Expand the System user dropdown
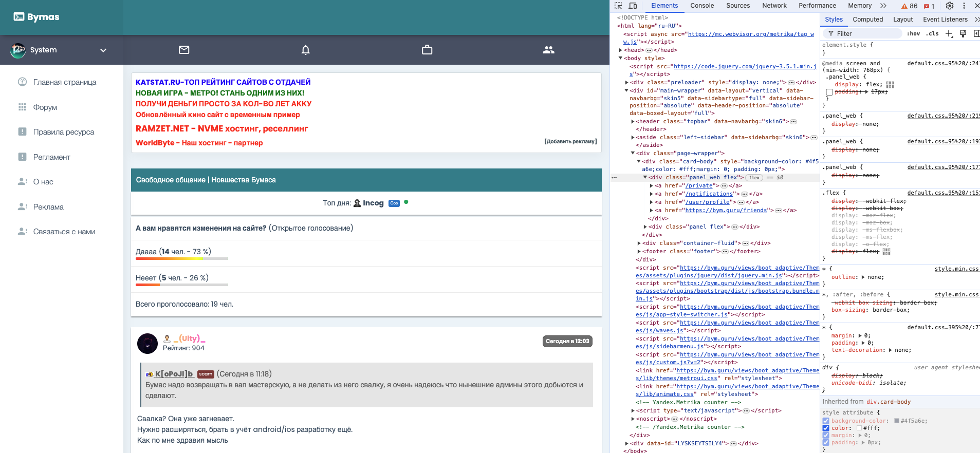This screenshot has height=453, width=980. 103,50
